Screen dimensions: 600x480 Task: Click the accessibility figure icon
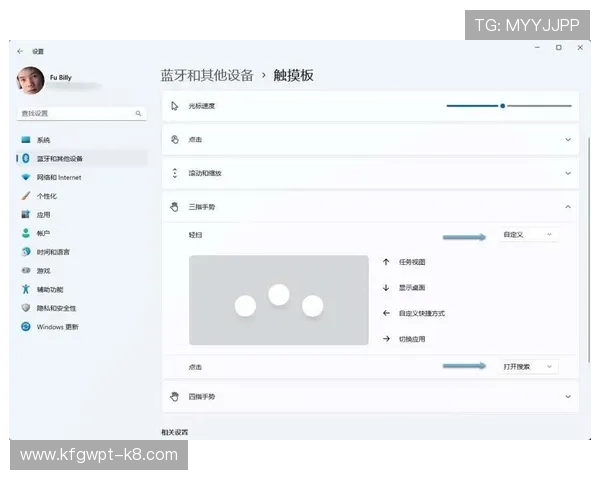pyautogui.click(x=26, y=289)
